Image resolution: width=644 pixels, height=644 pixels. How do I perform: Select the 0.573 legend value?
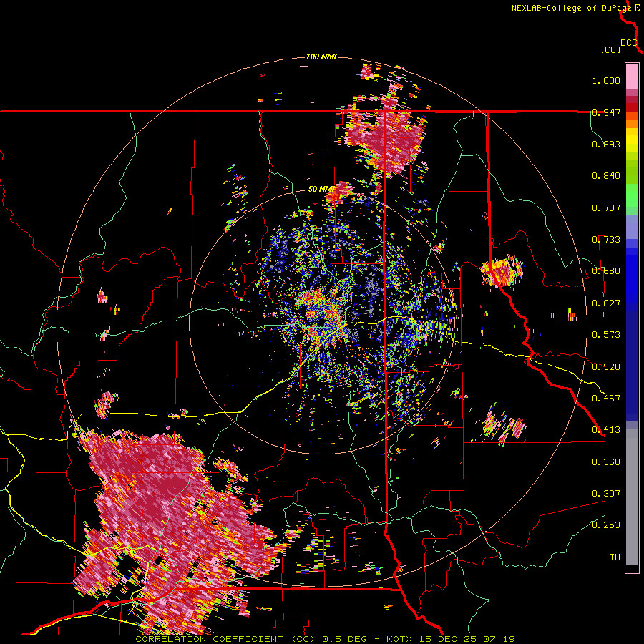[606, 335]
